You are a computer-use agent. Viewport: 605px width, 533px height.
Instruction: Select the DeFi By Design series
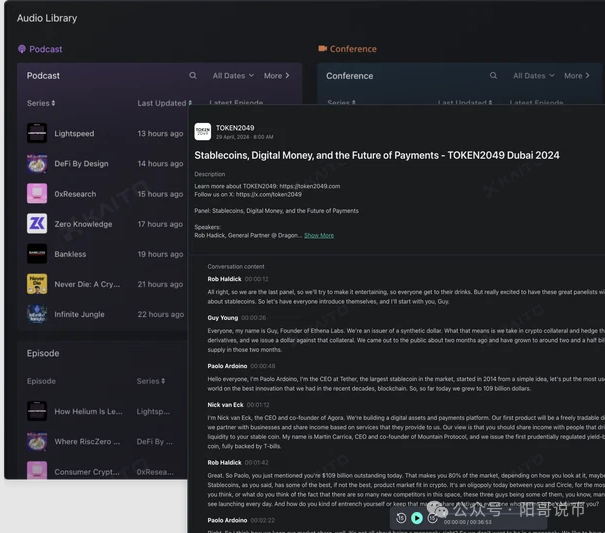[x=81, y=164]
